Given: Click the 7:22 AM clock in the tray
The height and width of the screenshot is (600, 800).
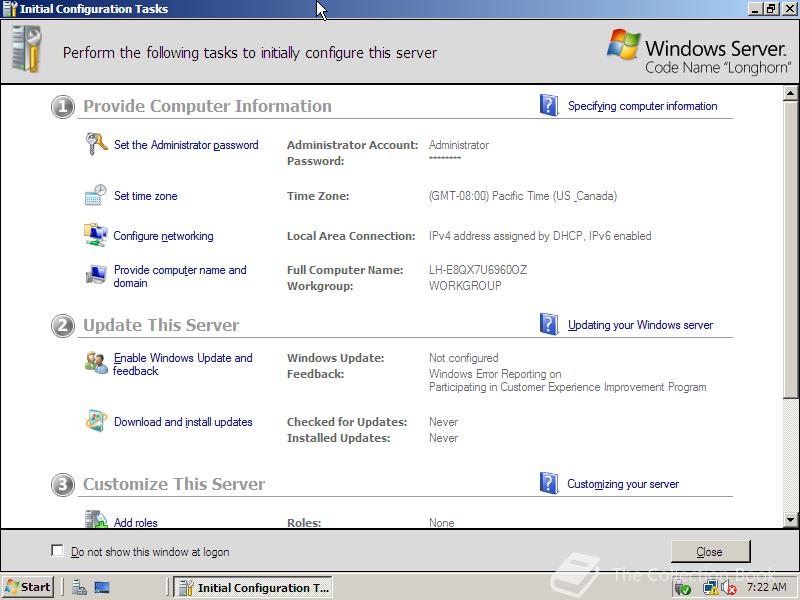Looking at the screenshot, I should coord(766,587).
